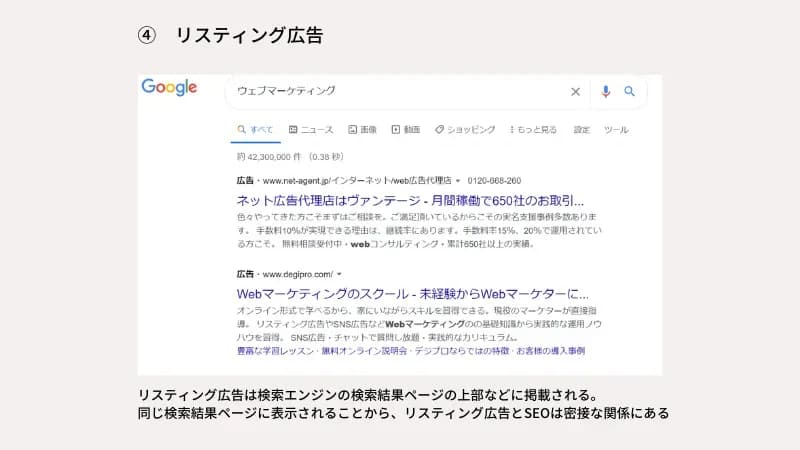Viewport: 800px width, 450px height.
Task: Click the 豊富な学習レッスン sitelink
Action: click(275, 351)
